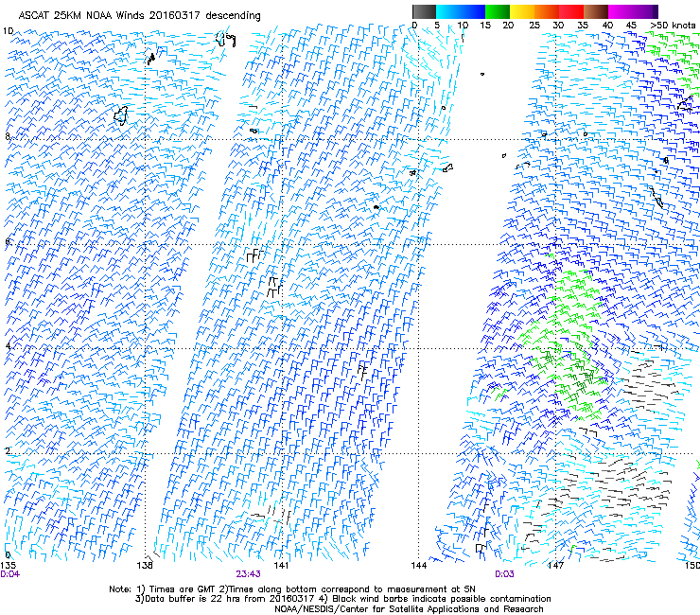700x615 pixels.
Task: Click the longitude label '135'
Action: (x=8, y=566)
